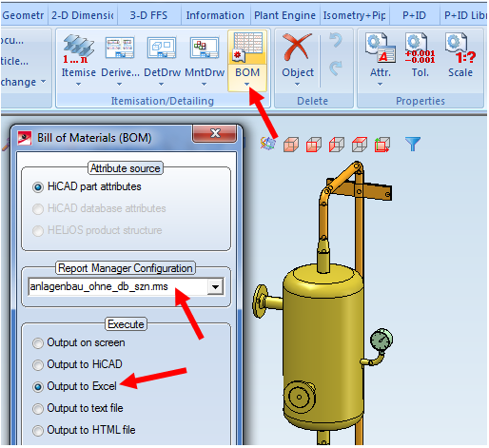Switch to Isometry+Pipe tab
Image resolution: width=489 pixels, height=448 pixels.
click(x=354, y=15)
